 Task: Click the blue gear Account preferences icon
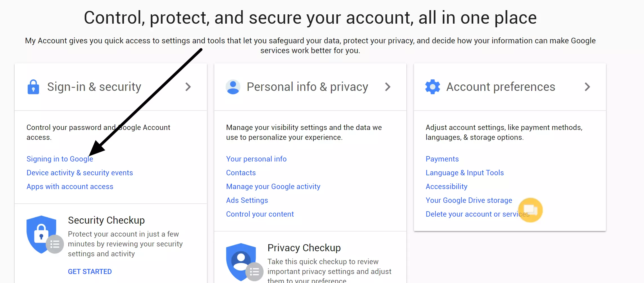point(433,87)
